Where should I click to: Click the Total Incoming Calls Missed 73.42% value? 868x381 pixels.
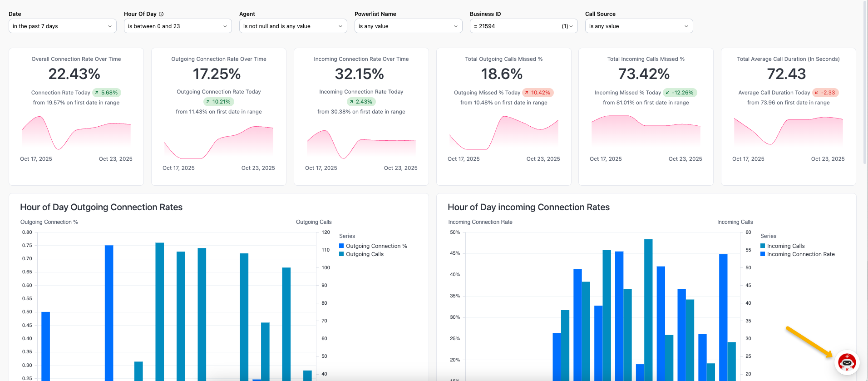[x=644, y=74]
